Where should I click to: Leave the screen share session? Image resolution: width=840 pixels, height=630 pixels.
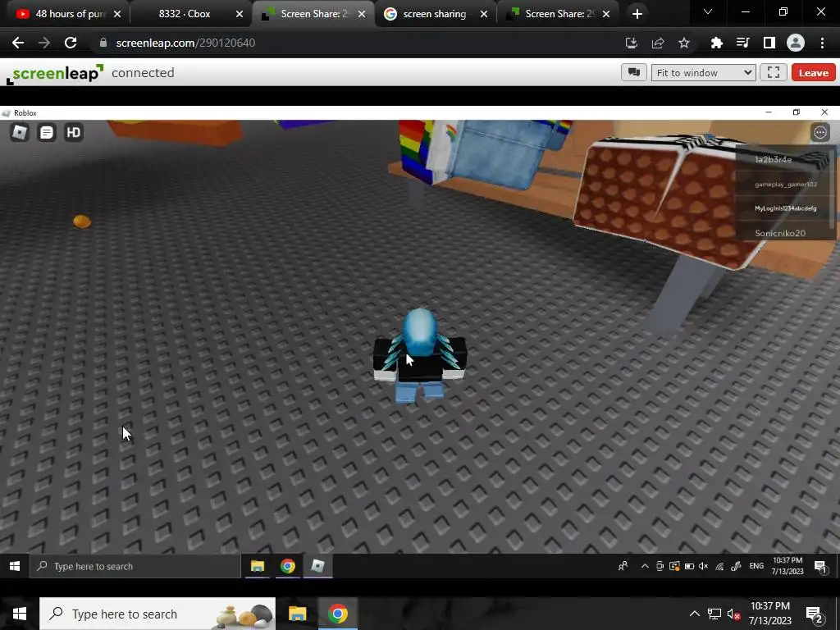(x=813, y=72)
